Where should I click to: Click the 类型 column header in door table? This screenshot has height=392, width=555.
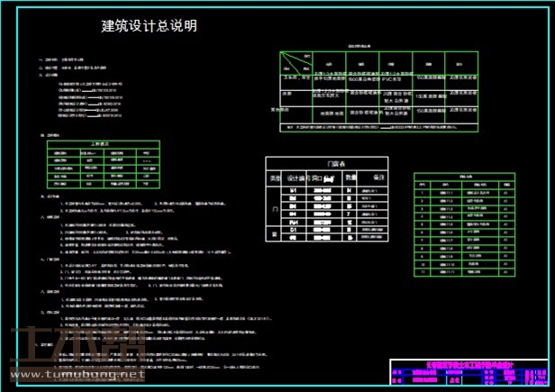[274, 178]
